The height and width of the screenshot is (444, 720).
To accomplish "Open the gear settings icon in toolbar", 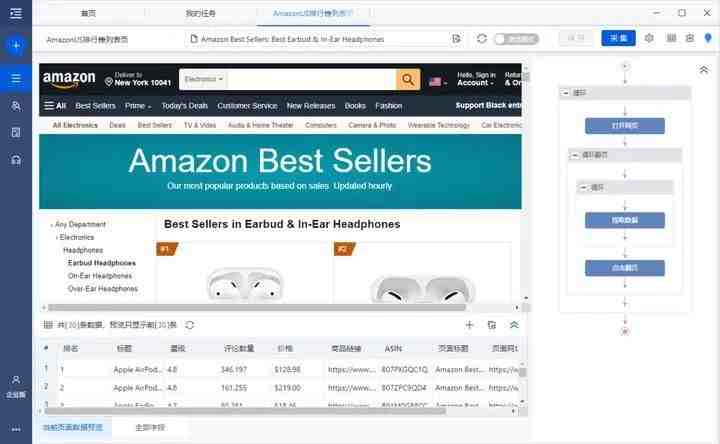I will coord(649,38).
